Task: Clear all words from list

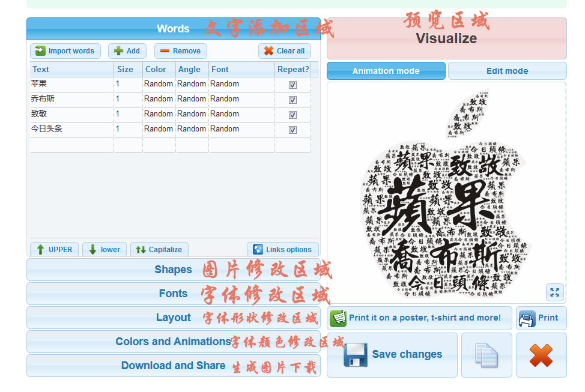Action: click(284, 50)
